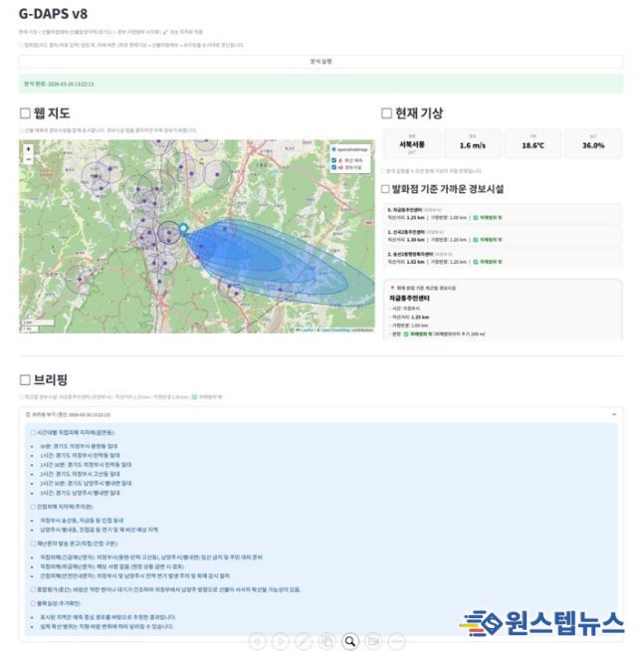Viewport: 644px width, 651px height.
Task: Click the 웹 지도 section heading
Action: (x=52, y=112)
